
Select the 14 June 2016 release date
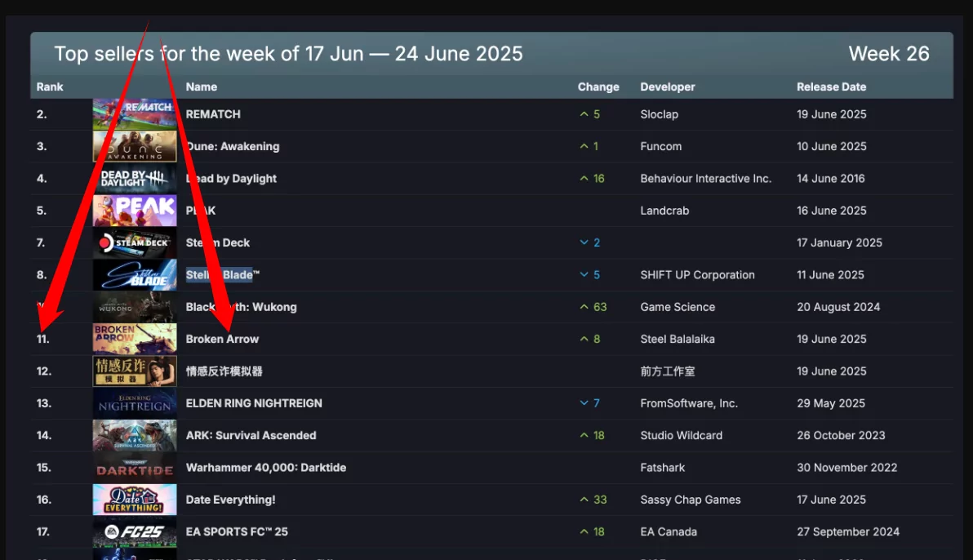(831, 179)
